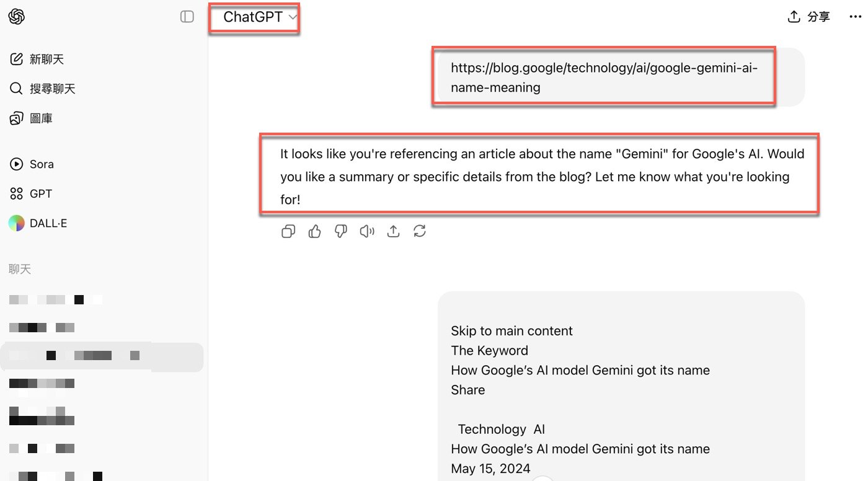868x481 pixels.
Task: Open the image library (圖庫)
Action: (x=32, y=118)
